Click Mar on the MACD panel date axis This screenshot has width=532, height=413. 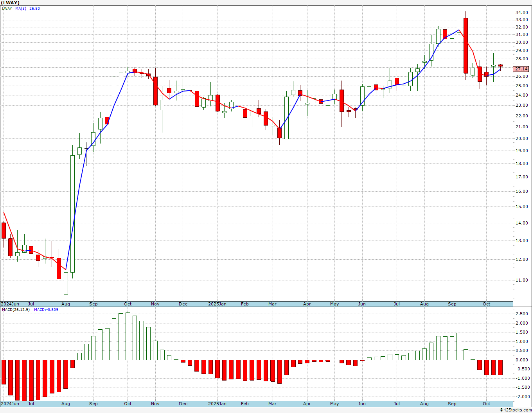tap(272, 404)
